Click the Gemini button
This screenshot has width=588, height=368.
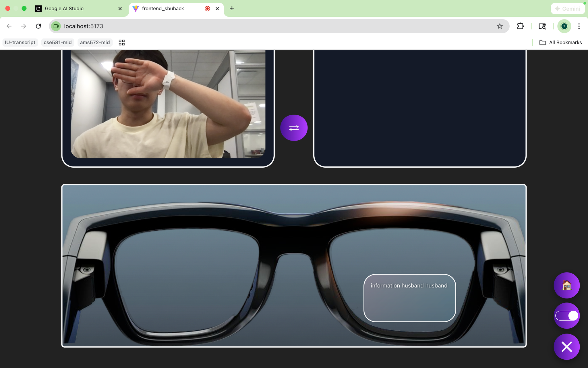(567, 9)
